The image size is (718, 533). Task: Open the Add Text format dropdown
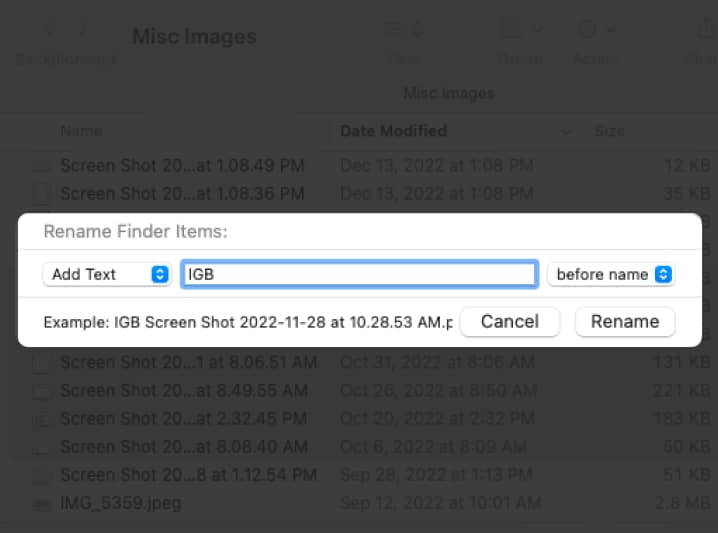(x=107, y=274)
